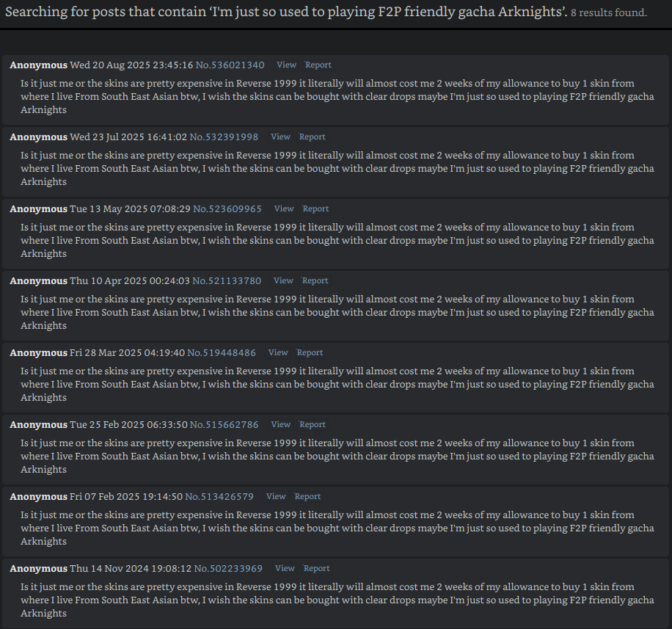672x629 pixels.
Task: Open View for post No.523609965
Action: [x=284, y=208]
